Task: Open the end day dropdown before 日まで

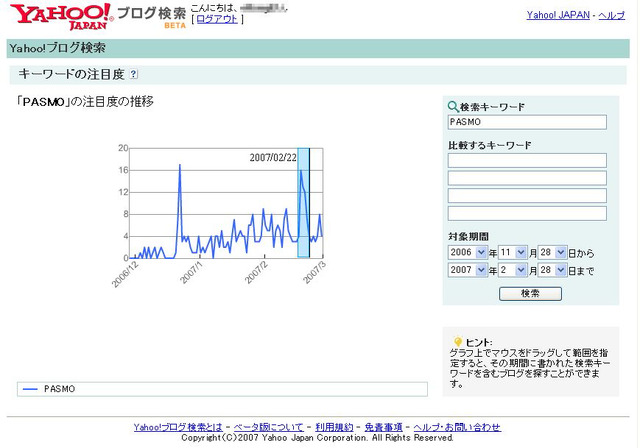Action: pyautogui.click(x=552, y=270)
